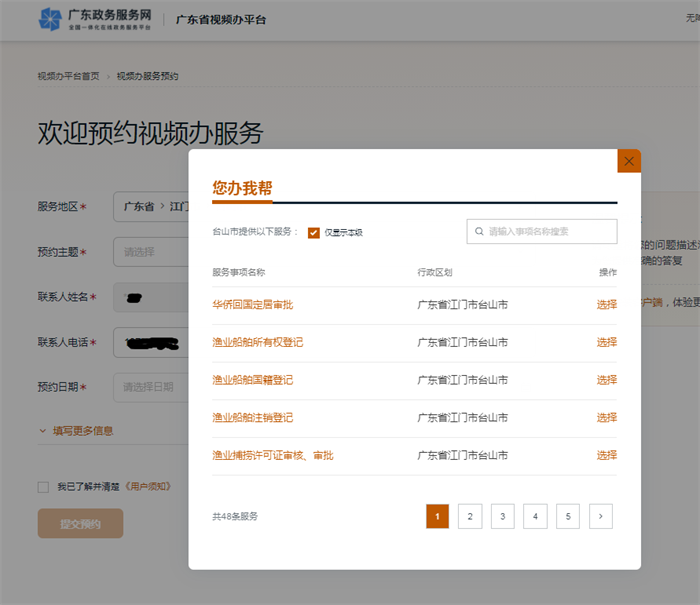700x605 pixels.
Task: Check the 我已了解并清楚 agreement checkbox
Action: (43, 487)
